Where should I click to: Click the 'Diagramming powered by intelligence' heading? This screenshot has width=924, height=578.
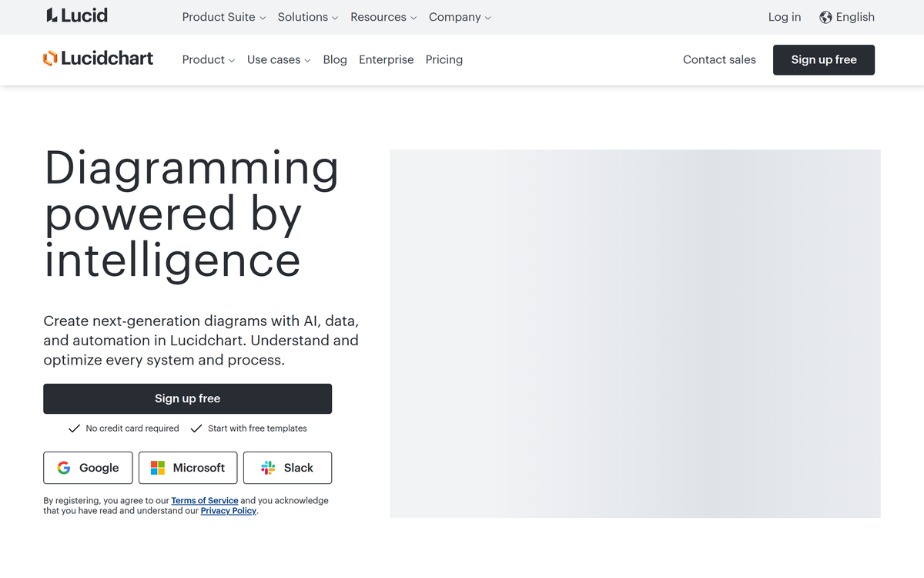click(191, 213)
